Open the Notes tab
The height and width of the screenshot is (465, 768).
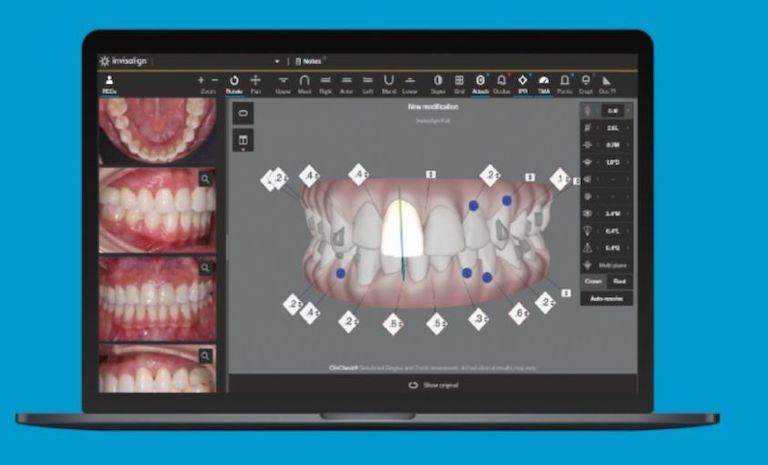pos(309,61)
